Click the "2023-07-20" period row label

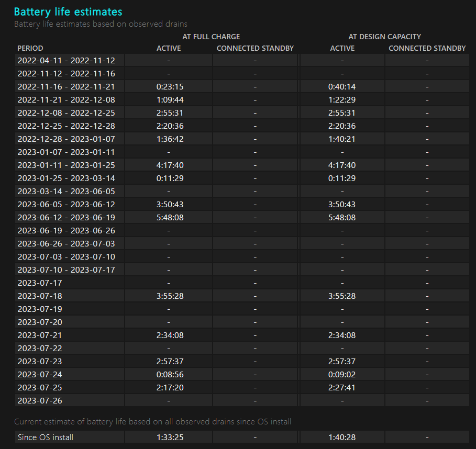tap(40, 322)
